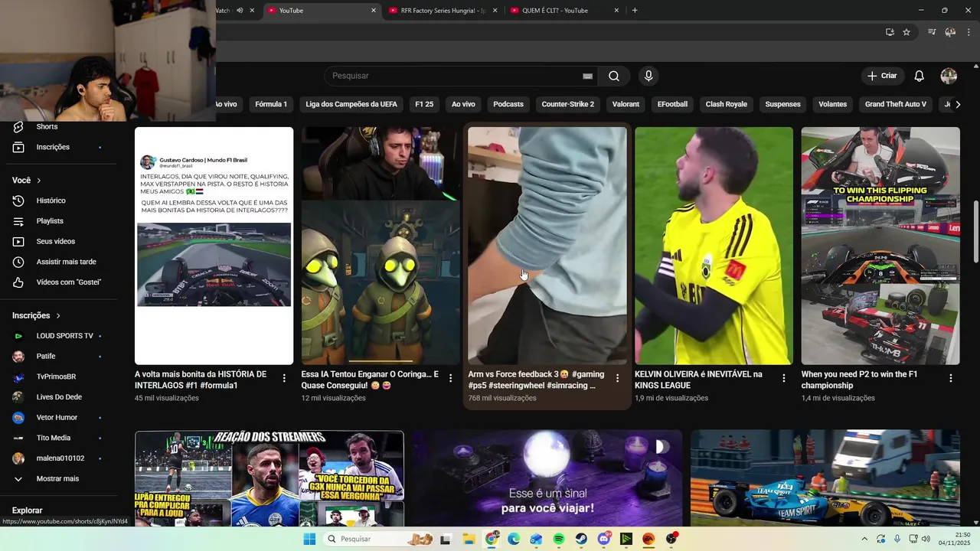Select the Grand Theft Auto V chip
980x551 pixels.
896,104
